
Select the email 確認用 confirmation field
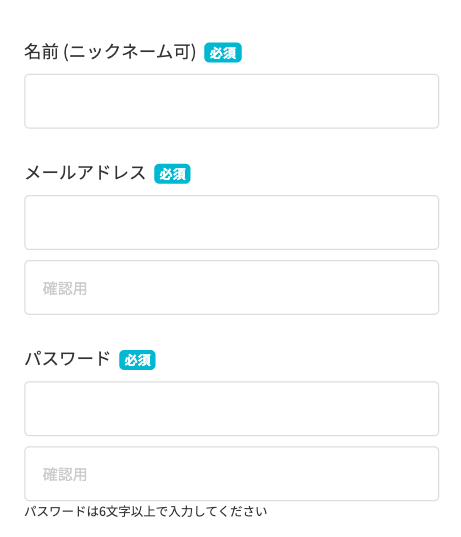click(x=232, y=288)
